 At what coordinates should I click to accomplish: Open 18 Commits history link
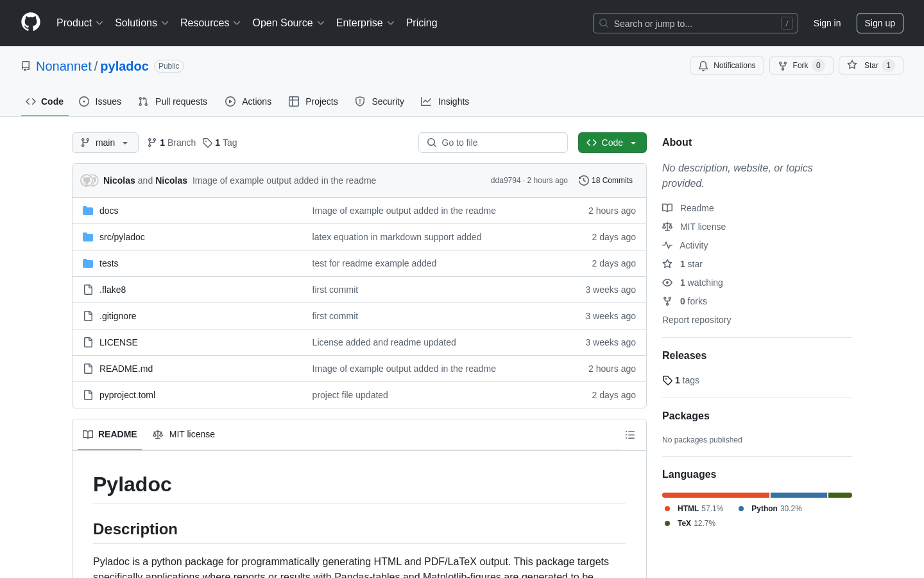pyautogui.click(x=606, y=180)
